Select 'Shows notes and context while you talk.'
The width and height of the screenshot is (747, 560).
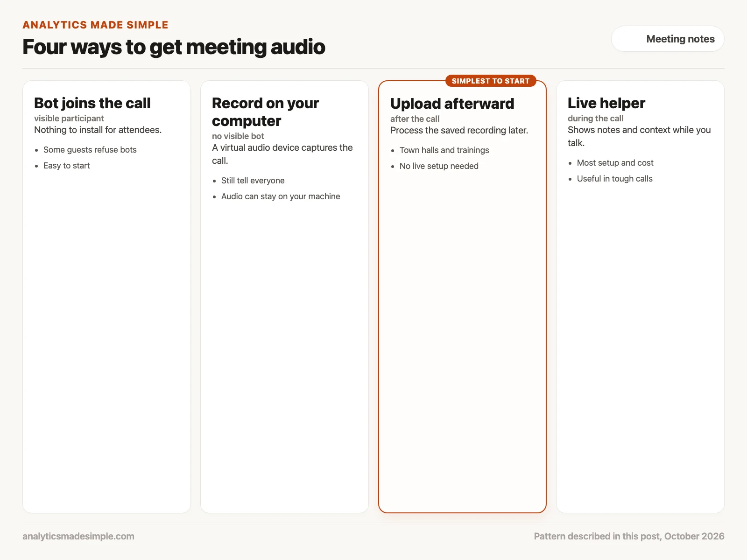tap(639, 136)
